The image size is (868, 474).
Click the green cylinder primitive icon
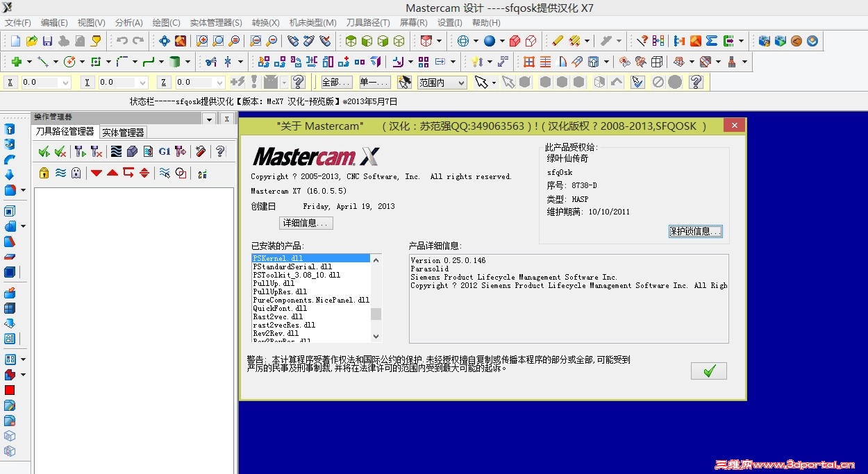point(174,62)
